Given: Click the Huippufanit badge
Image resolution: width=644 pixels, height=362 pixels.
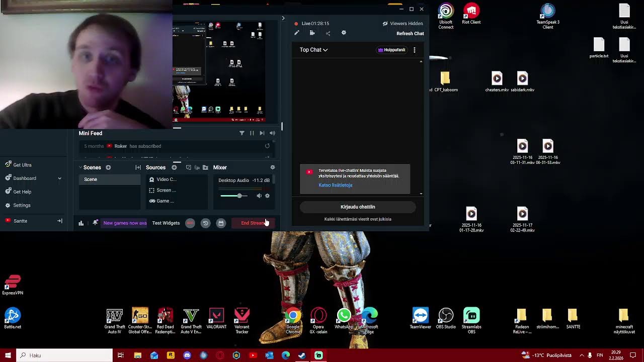Looking at the screenshot, I should tap(391, 50).
